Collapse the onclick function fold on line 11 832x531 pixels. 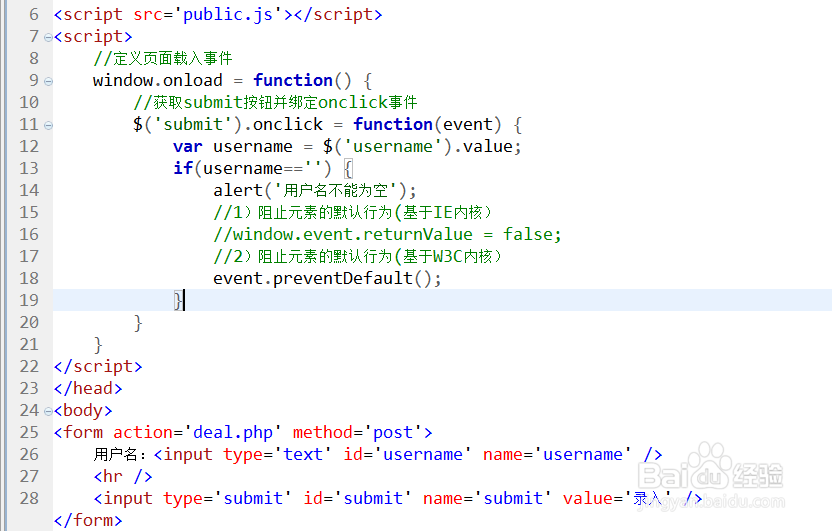point(48,126)
